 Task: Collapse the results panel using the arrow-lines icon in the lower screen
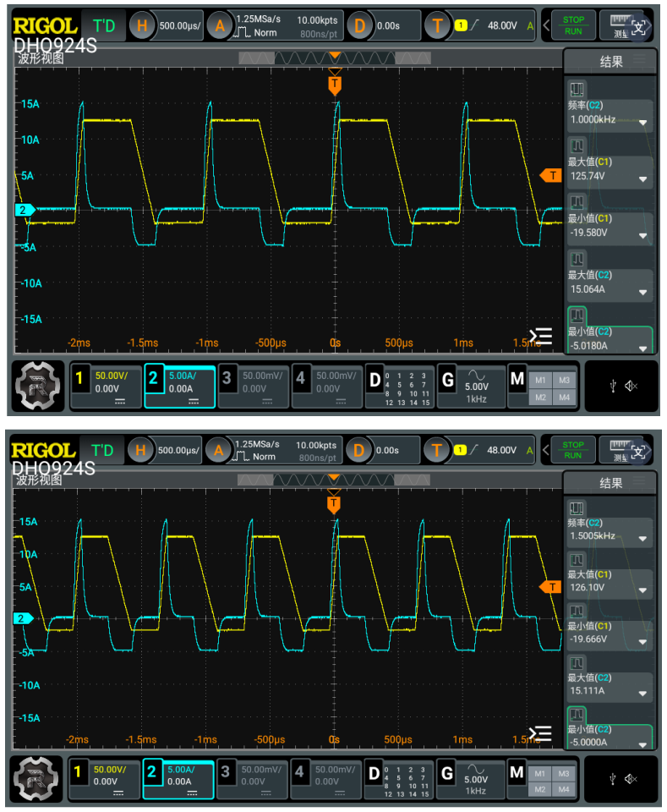(540, 734)
